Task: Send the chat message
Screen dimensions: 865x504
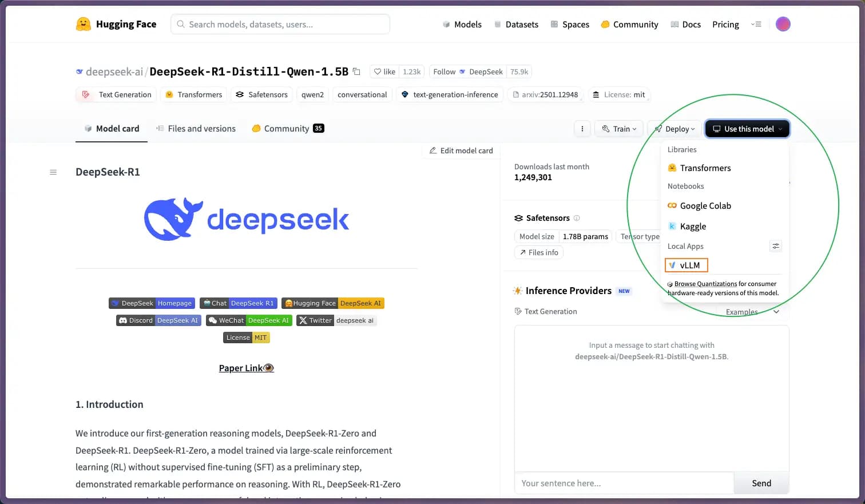Action: pyautogui.click(x=761, y=483)
